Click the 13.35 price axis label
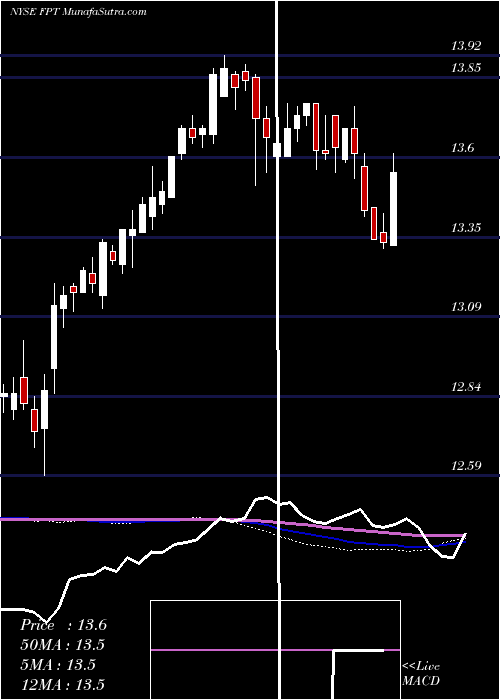 (x=466, y=228)
